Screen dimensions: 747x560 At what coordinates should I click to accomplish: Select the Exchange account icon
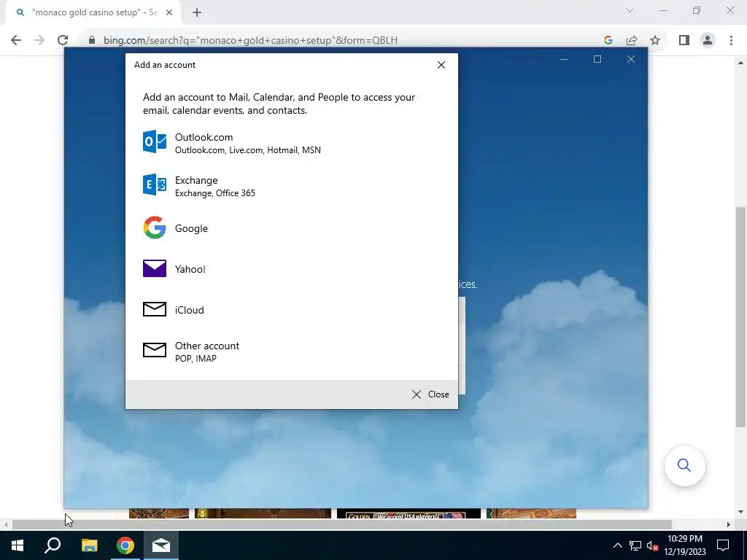[x=155, y=184]
